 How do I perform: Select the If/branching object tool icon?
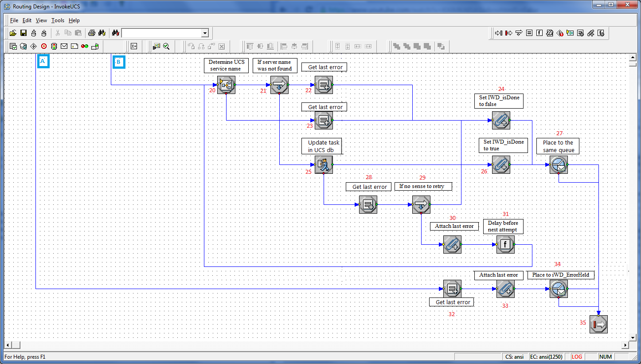point(519,33)
